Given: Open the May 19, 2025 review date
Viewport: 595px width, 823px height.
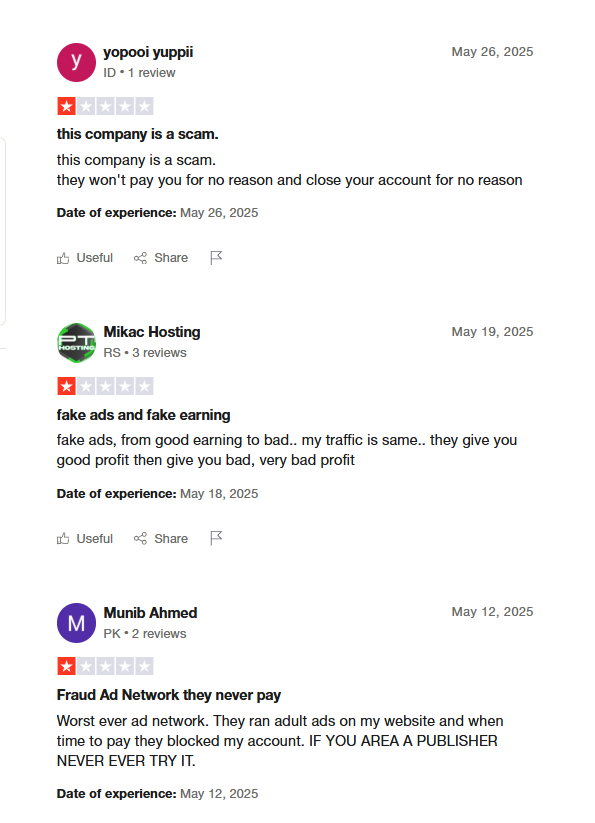Looking at the screenshot, I should (x=492, y=332).
